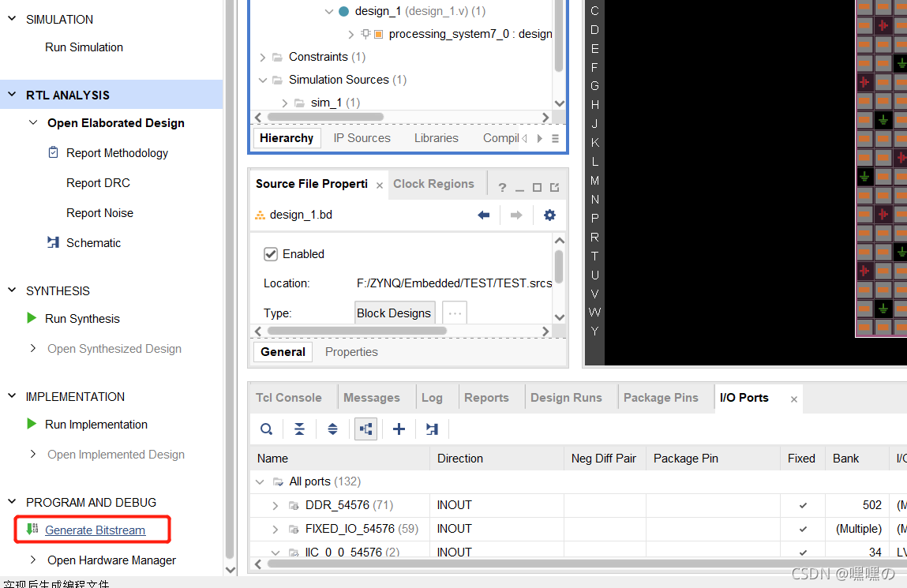The width and height of the screenshot is (907, 588).
Task: Close the I/O Ports tab
Action: click(793, 399)
